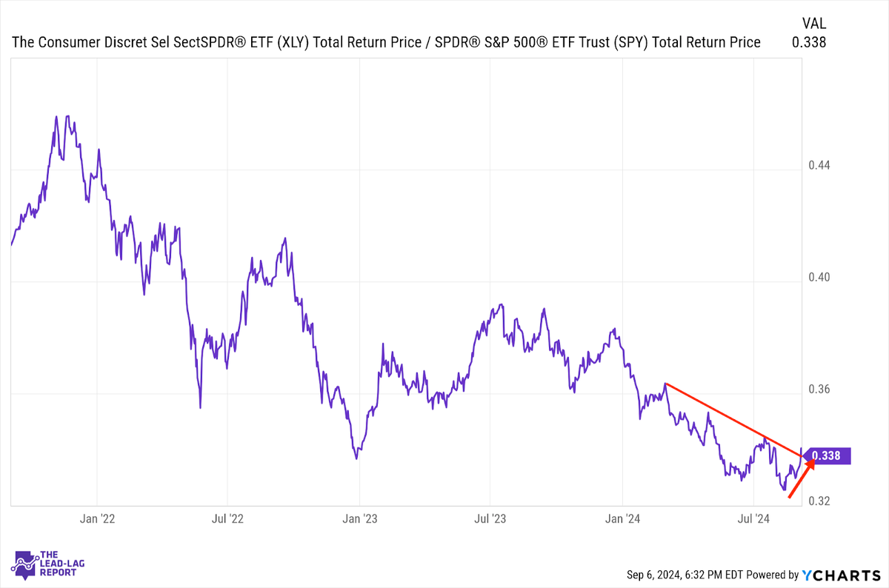Select the Jan '24 axis label

pos(622,518)
